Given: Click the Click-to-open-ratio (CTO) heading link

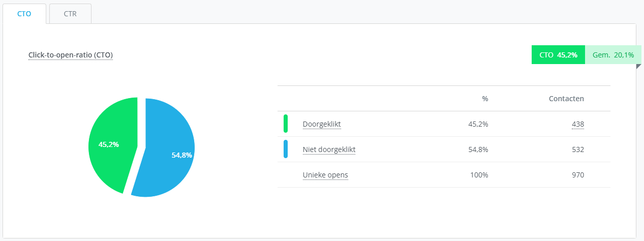Looking at the screenshot, I should coord(71,55).
